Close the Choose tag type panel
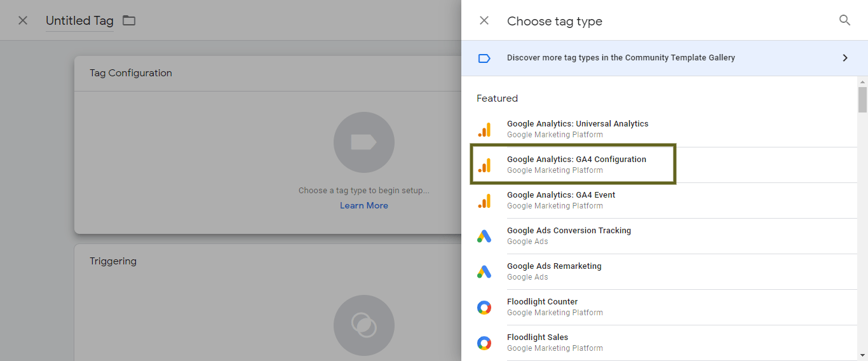 coord(484,20)
